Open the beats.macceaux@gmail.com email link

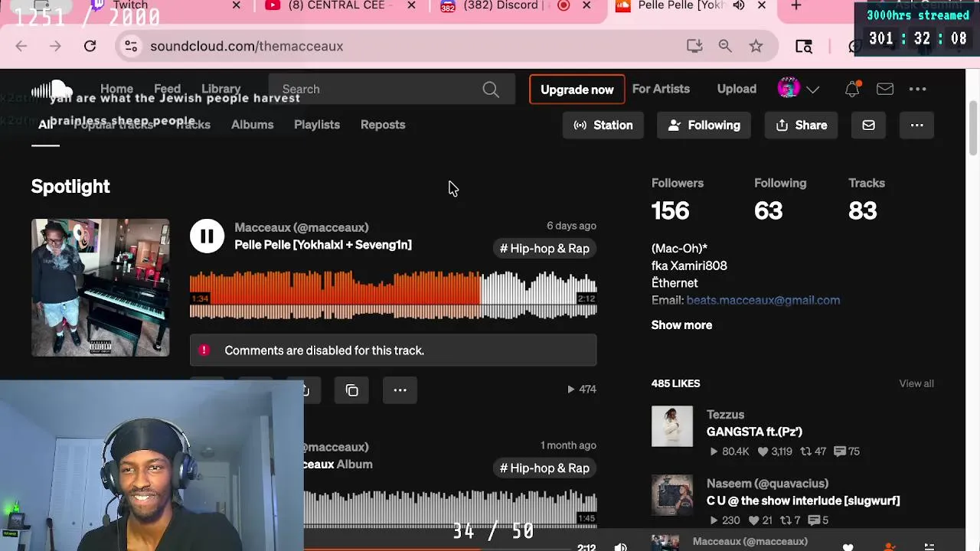[763, 300]
